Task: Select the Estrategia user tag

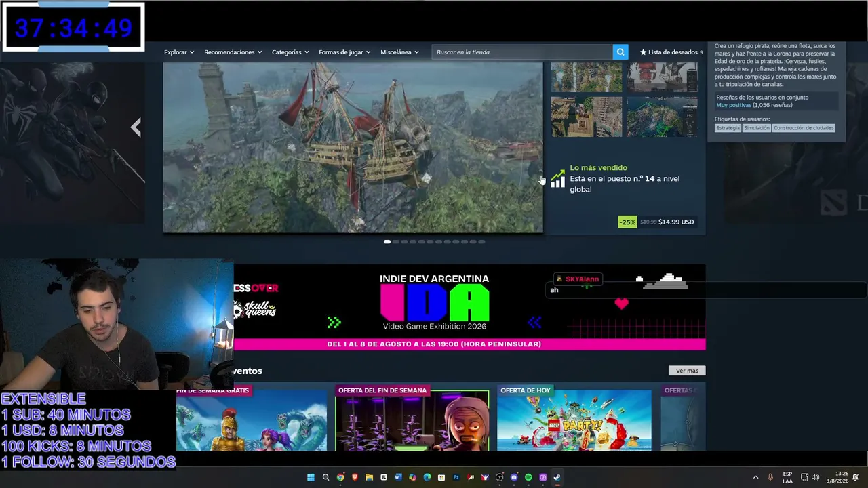Action: 728,128
